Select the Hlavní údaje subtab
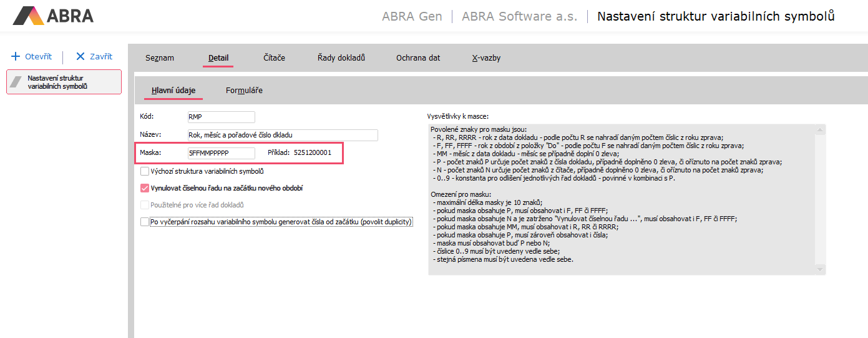868x338 pixels. [x=173, y=91]
